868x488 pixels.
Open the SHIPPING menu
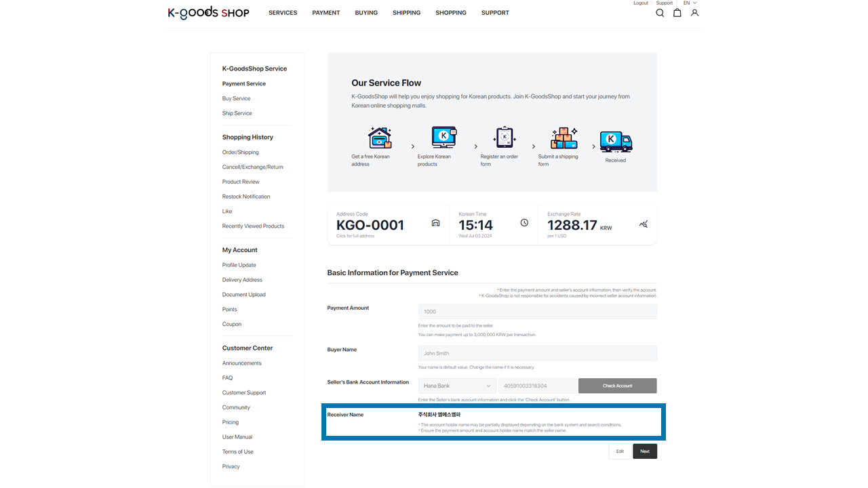406,13
